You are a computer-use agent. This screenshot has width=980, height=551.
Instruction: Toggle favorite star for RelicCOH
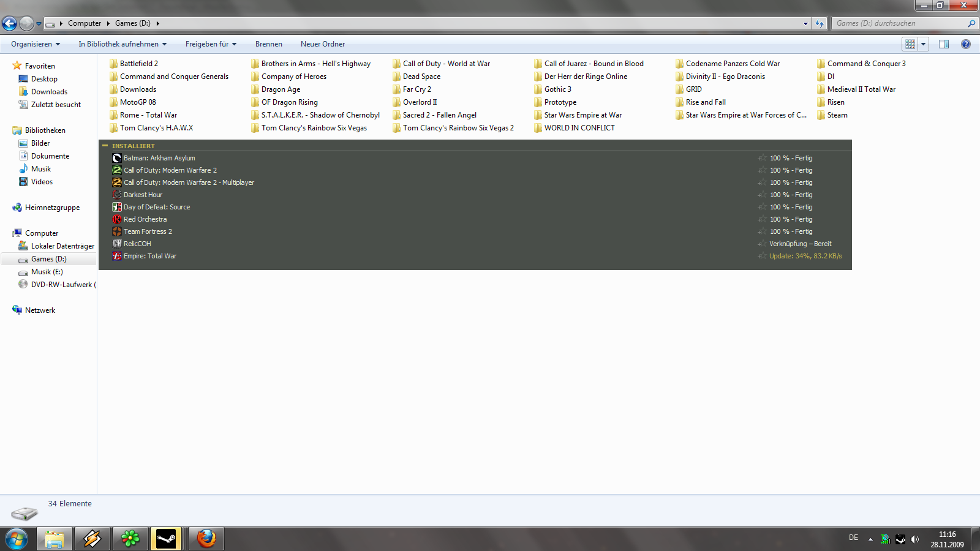[762, 244]
